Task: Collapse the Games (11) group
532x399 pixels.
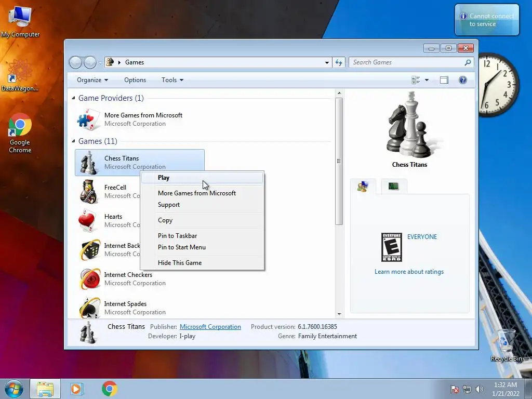Action: [x=74, y=141]
